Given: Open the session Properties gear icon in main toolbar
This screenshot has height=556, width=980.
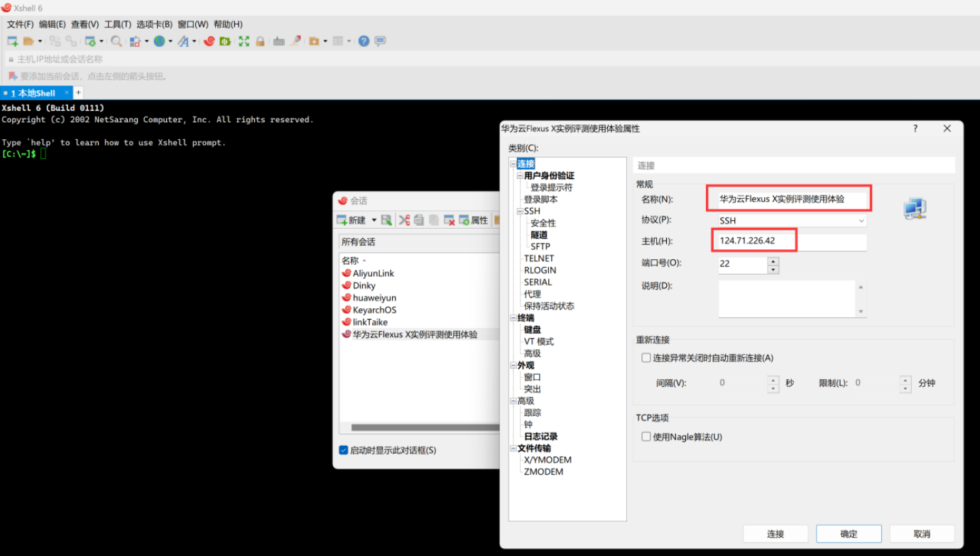Looking at the screenshot, I should (x=90, y=41).
